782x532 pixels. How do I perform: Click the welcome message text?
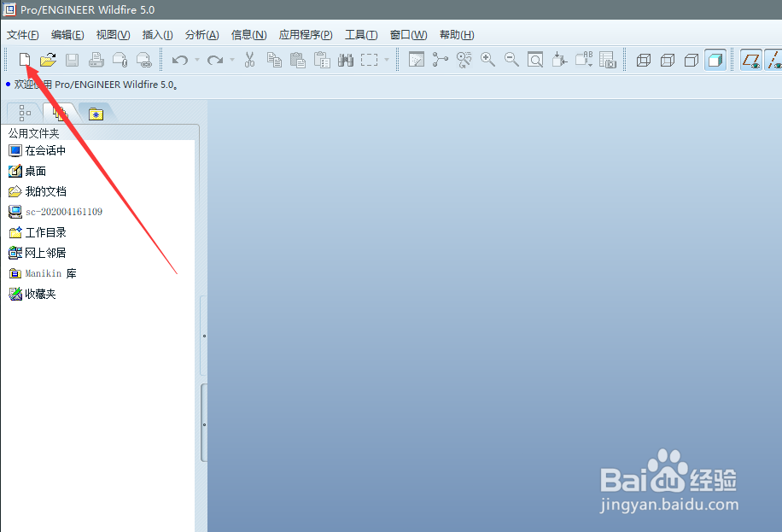pyautogui.click(x=96, y=85)
